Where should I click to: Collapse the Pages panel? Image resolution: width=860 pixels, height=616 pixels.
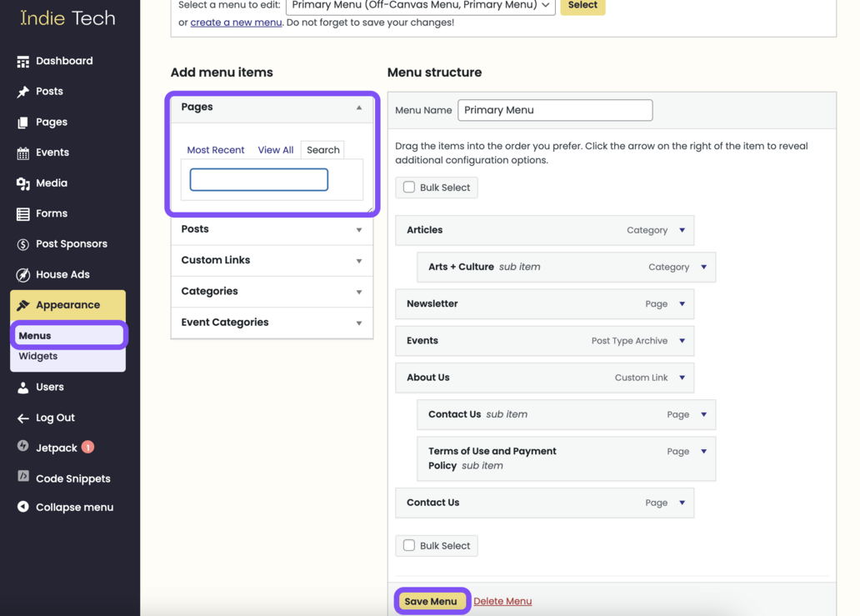[358, 108]
